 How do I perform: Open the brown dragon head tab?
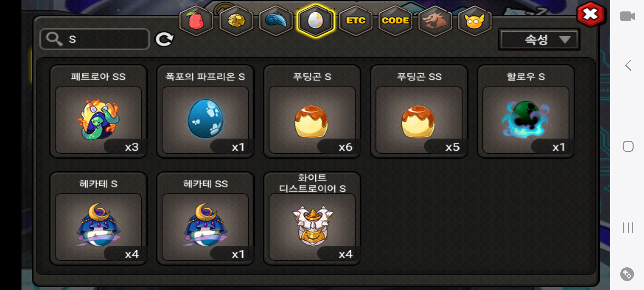[x=435, y=21]
